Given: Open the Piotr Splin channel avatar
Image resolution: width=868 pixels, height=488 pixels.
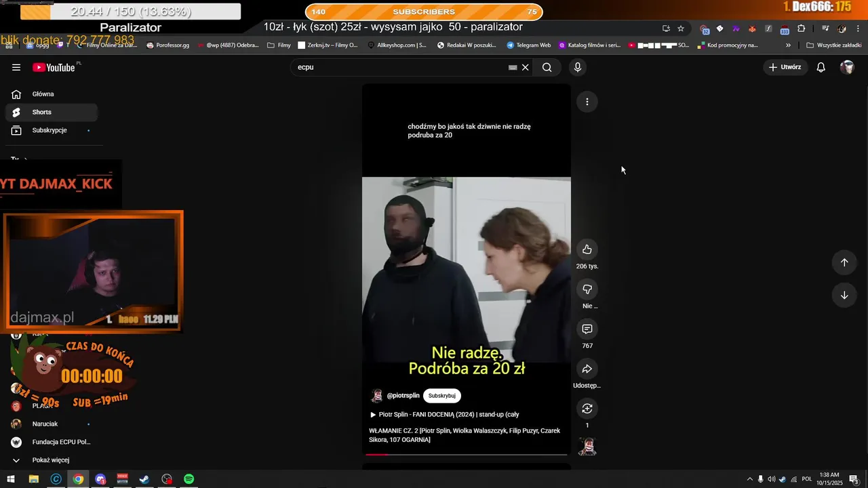Looking at the screenshot, I should 376,396.
